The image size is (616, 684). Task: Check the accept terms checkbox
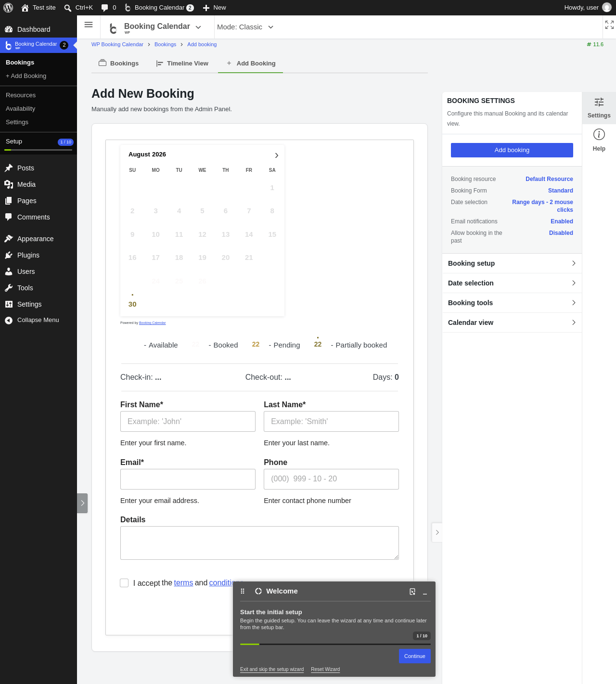pyautogui.click(x=124, y=583)
